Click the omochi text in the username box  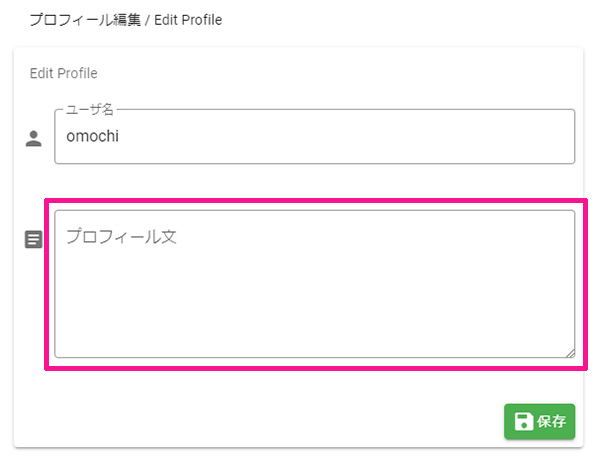click(93, 136)
